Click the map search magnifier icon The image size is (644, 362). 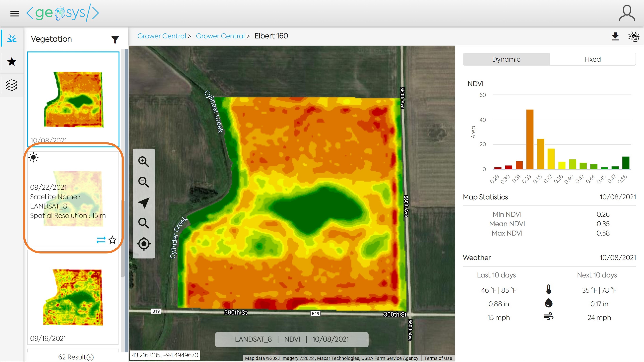pos(143,223)
